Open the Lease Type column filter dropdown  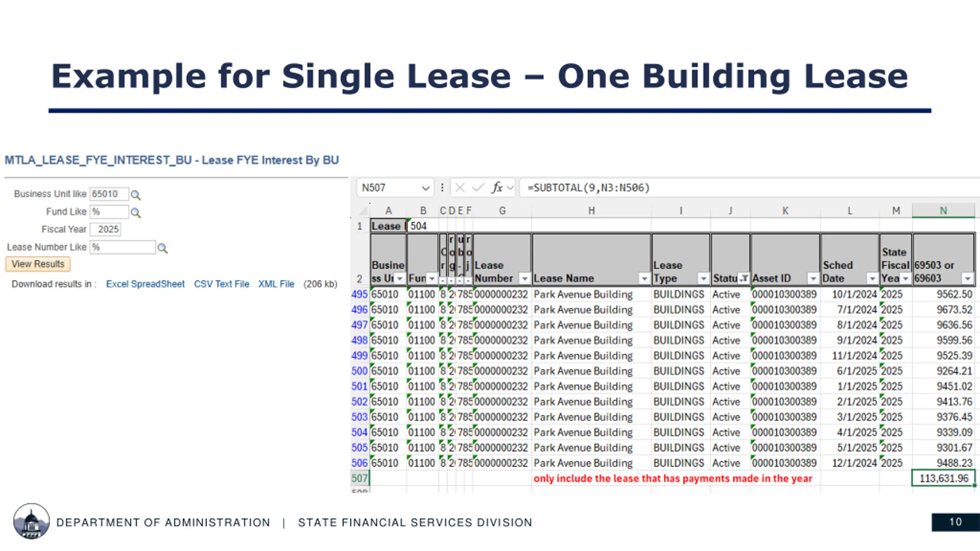(x=703, y=279)
